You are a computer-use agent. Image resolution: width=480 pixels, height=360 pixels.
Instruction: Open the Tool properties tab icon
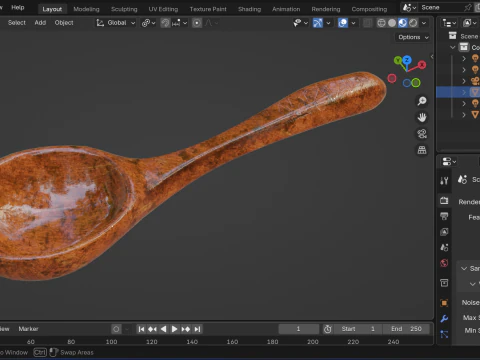pos(444,181)
